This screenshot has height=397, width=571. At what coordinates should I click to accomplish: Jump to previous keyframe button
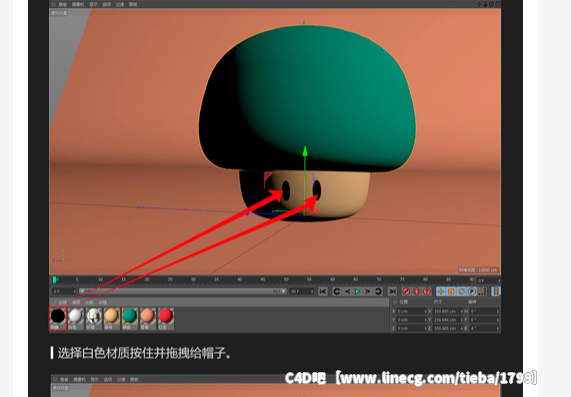click(x=337, y=291)
